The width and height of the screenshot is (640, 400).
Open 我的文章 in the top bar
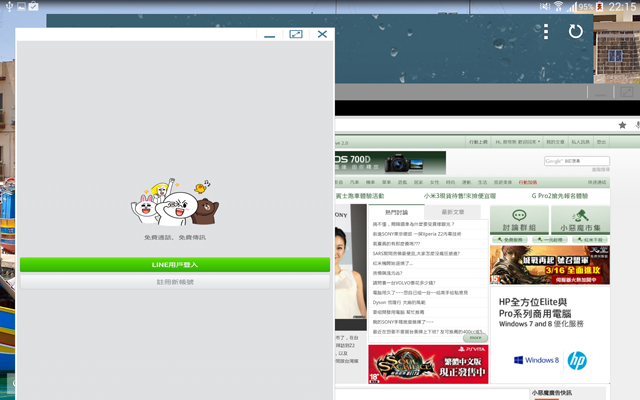click(x=555, y=142)
